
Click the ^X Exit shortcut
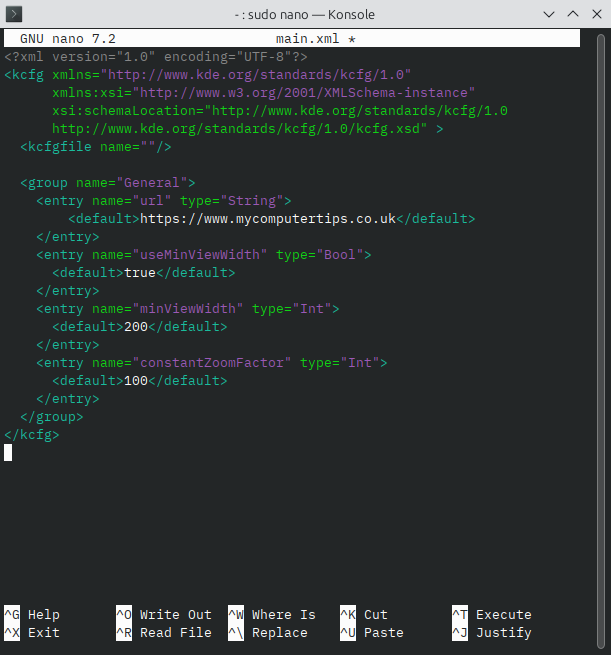[32, 633]
